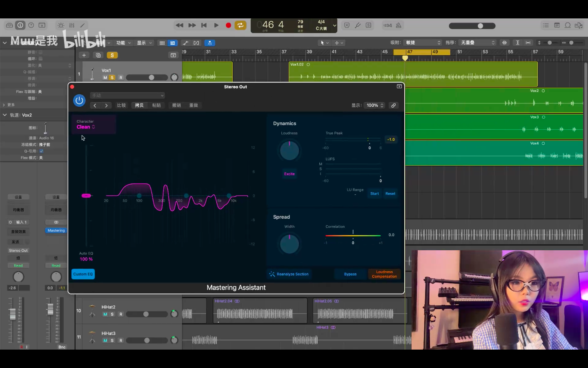Toggle the yellow Cycle mode button
This screenshot has width=588, height=368.
pyautogui.click(x=241, y=25)
